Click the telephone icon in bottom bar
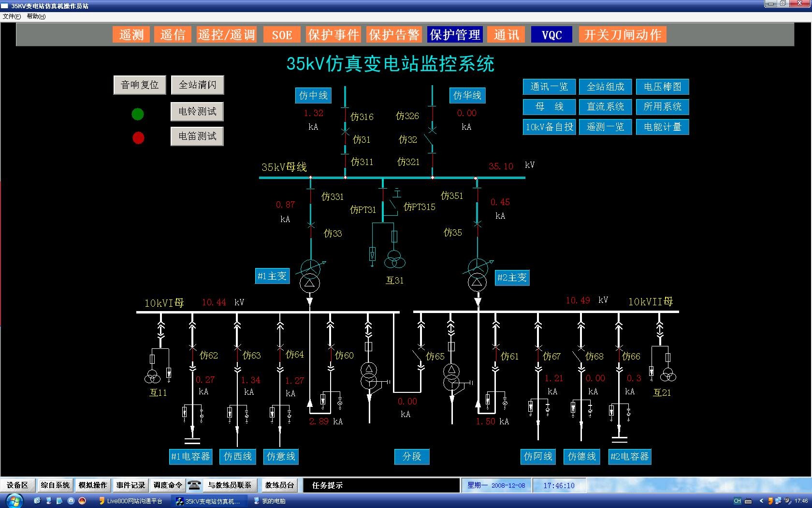 194,485
